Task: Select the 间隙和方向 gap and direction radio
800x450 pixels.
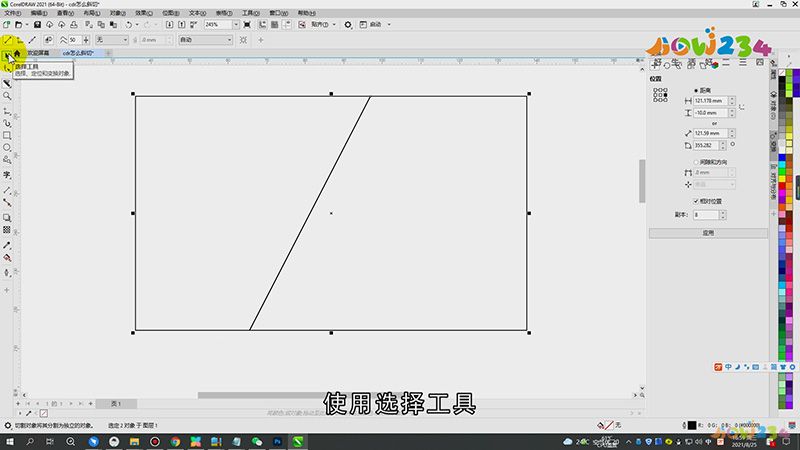Action: coord(696,162)
